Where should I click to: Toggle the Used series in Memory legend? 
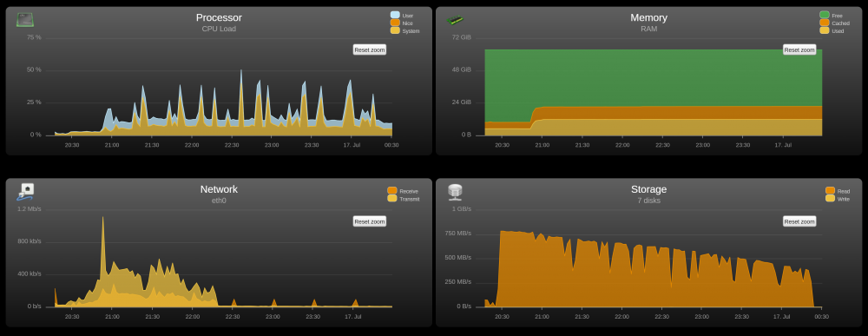[x=832, y=31]
